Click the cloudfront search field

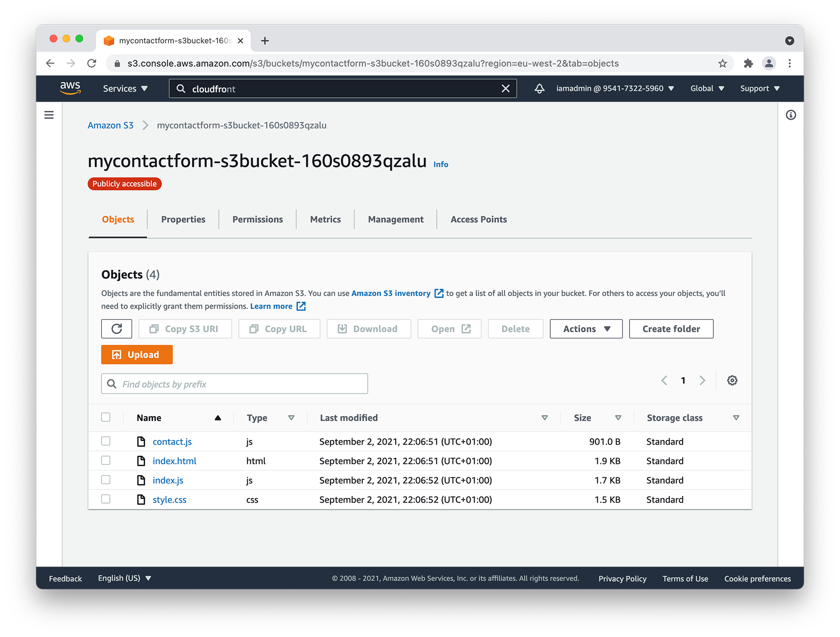click(343, 89)
